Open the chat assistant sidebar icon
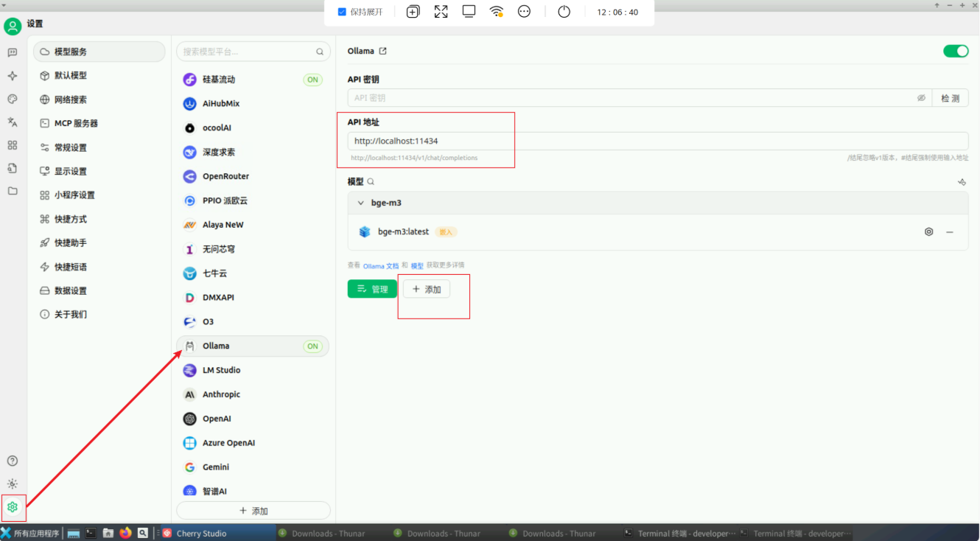Screen dimensions: 980x541 (x=13, y=52)
